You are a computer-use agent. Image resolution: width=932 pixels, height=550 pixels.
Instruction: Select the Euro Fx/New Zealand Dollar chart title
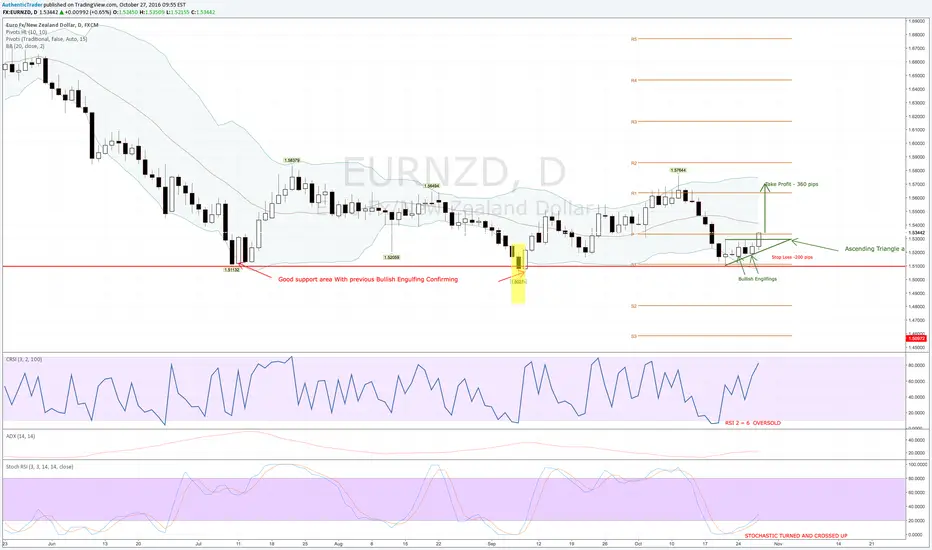click(x=52, y=25)
